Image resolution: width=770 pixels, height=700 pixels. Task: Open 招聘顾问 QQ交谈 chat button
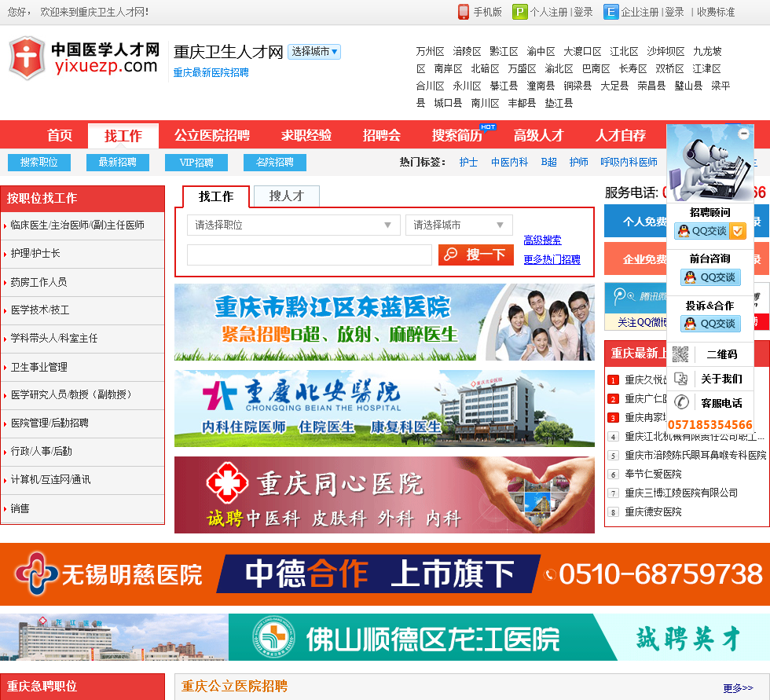[x=710, y=231]
